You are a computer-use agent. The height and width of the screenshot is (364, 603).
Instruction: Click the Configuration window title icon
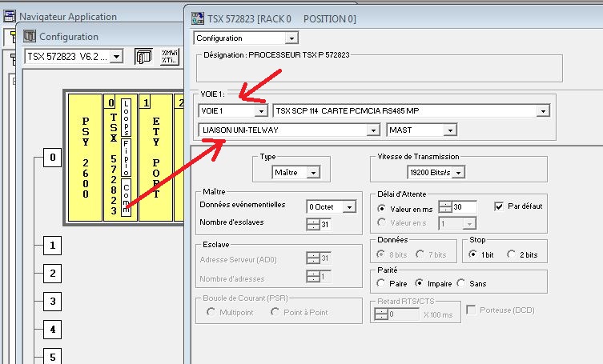point(30,36)
